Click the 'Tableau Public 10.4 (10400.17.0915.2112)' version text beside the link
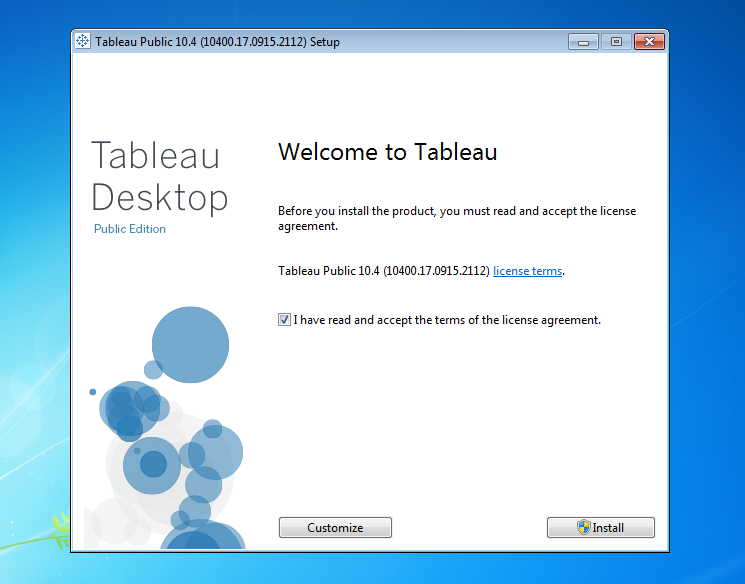 click(384, 271)
